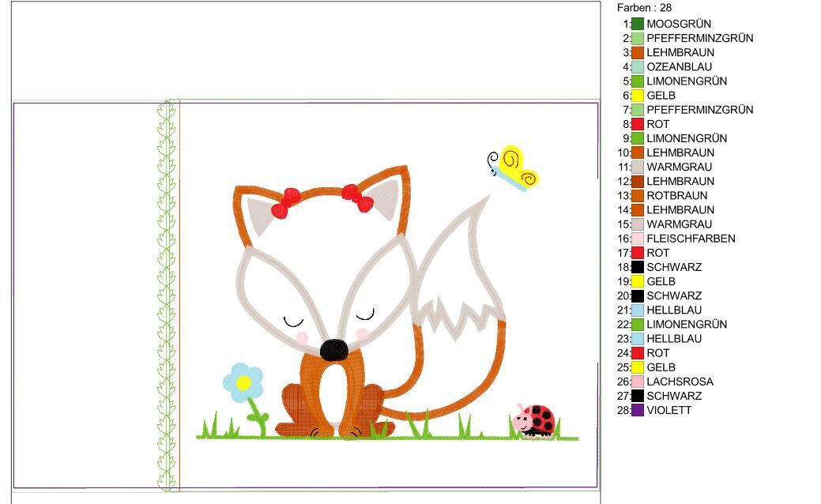Click the yellow butterfly in the design
821x504 pixels.
pos(514,167)
